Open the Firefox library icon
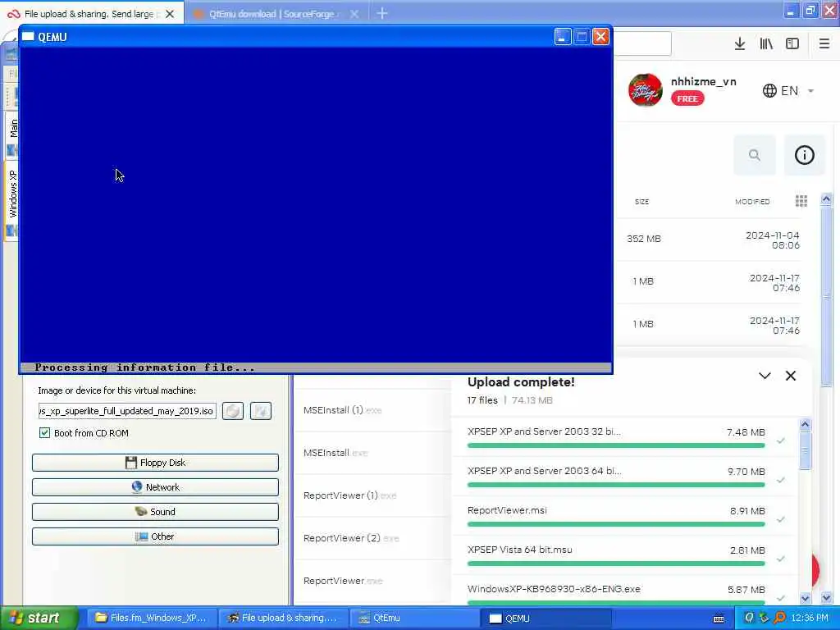The width and height of the screenshot is (840, 630). pyautogui.click(x=766, y=44)
